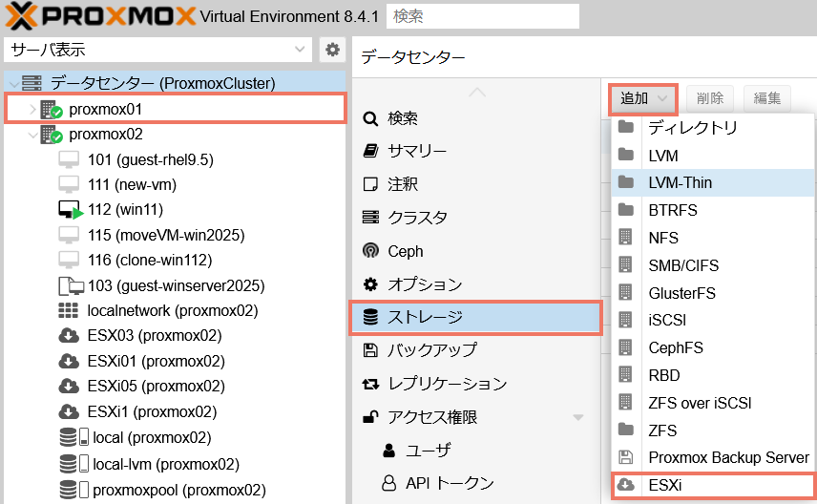Viewport: 817px width, 504px height.
Task: Click the template icon for 103 (guest-winserver2025)
Action: pyautogui.click(x=70, y=285)
